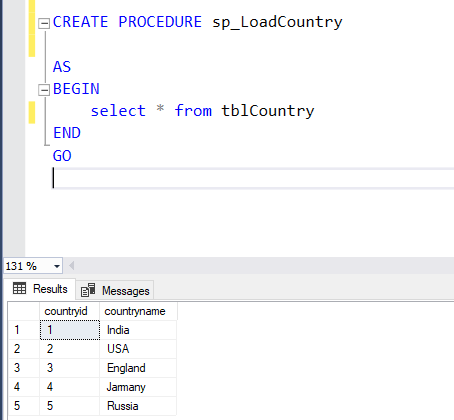The width and height of the screenshot is (454, 420).
Task: Place cursor in the empty line below GO
Action: coord(253,178)
